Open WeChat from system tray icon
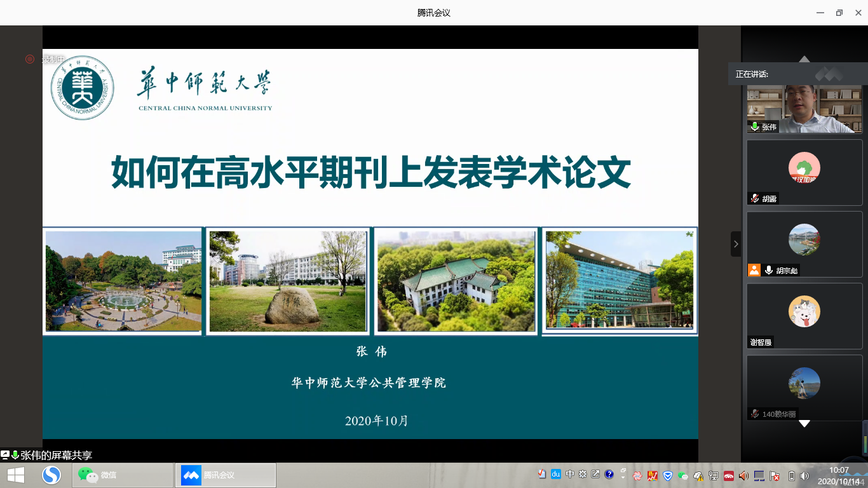 pyautogui.click(x=683, y=475)
